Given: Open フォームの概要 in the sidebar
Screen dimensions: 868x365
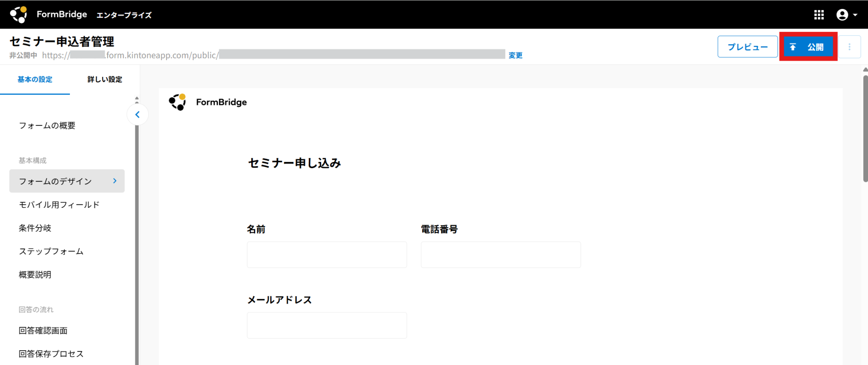Looking at the screenshot, I should (47, 125).
